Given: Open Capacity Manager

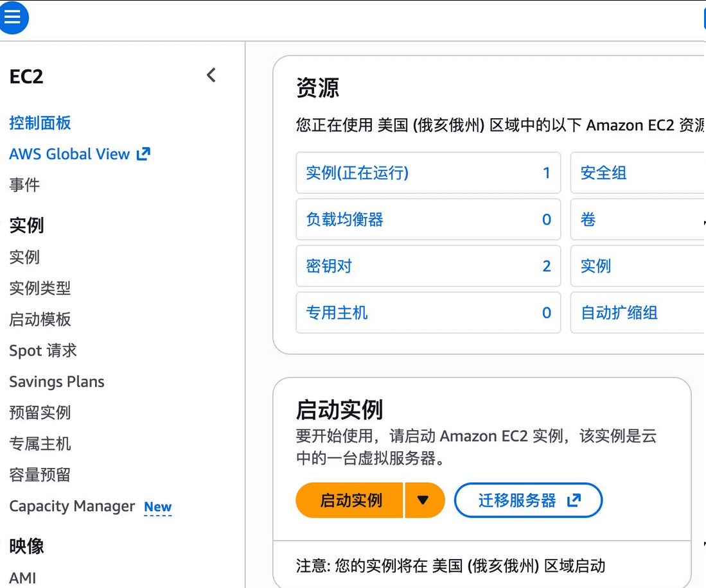Looking at the screenshot, I should click(x=72, y=506).
